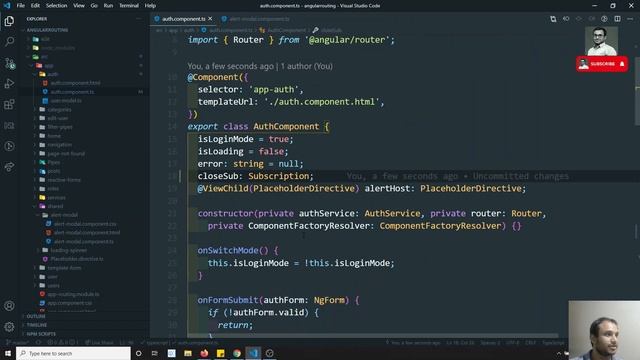Viewport: 640px width, 360px height.
Task: Expand the home folder
Action: point(54,136)
